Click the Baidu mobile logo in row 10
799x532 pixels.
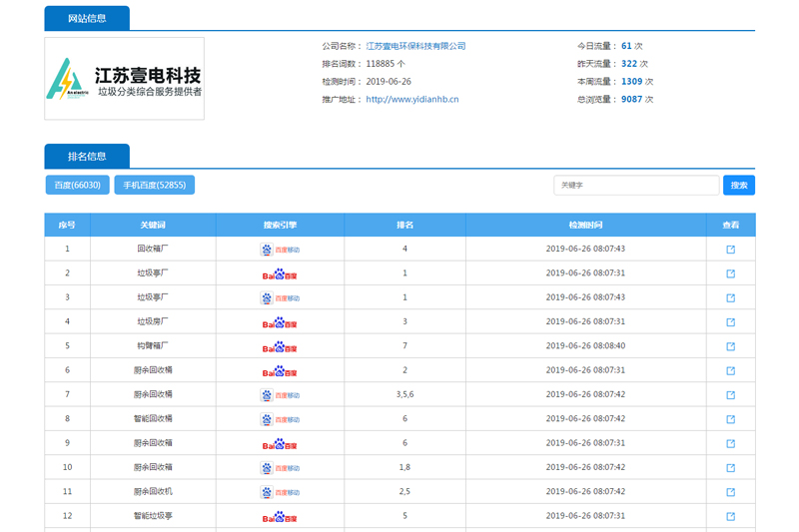[x=280, y=468]
